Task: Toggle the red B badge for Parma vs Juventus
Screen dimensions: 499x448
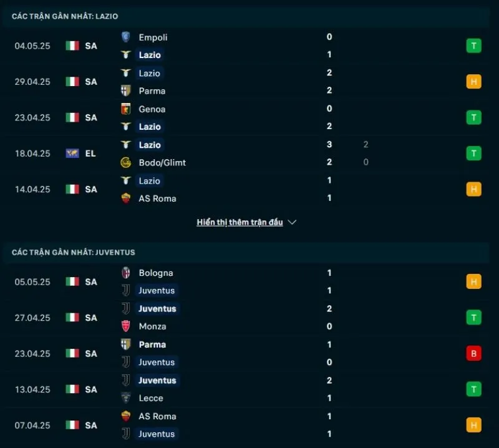Action: [474, 353]
